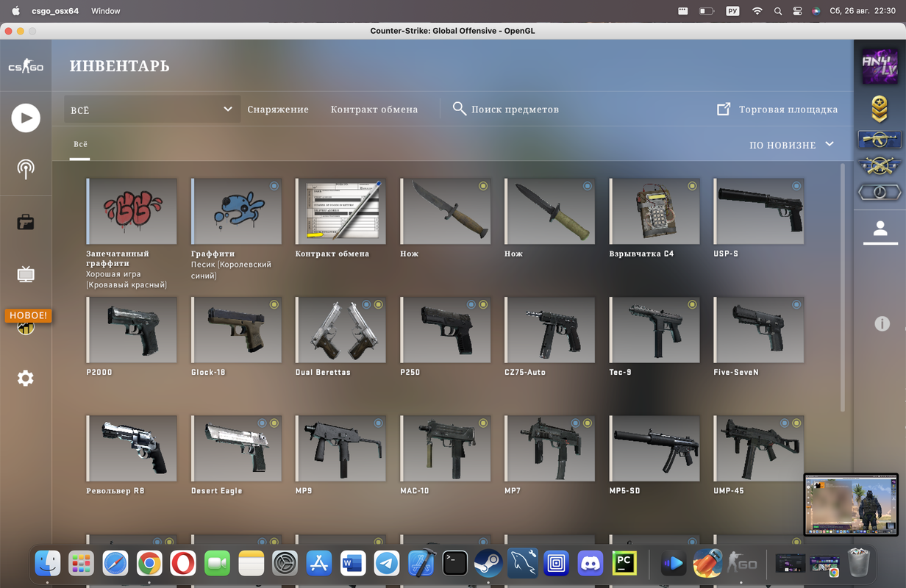This screenshot has width=906, height=588.
Task: Click the gold rank chevrons badge
Action: [x=880, y=109]
